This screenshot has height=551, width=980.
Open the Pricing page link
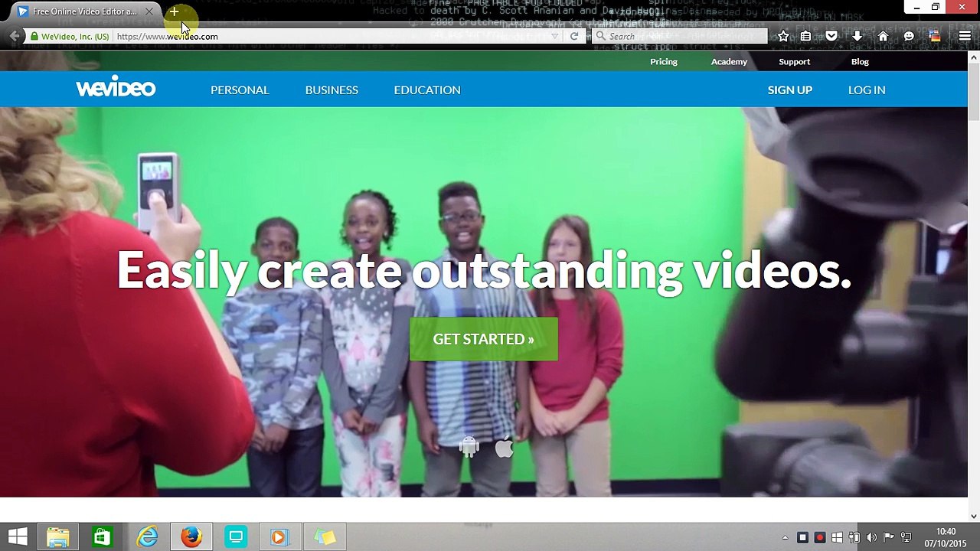click(664, 61)
